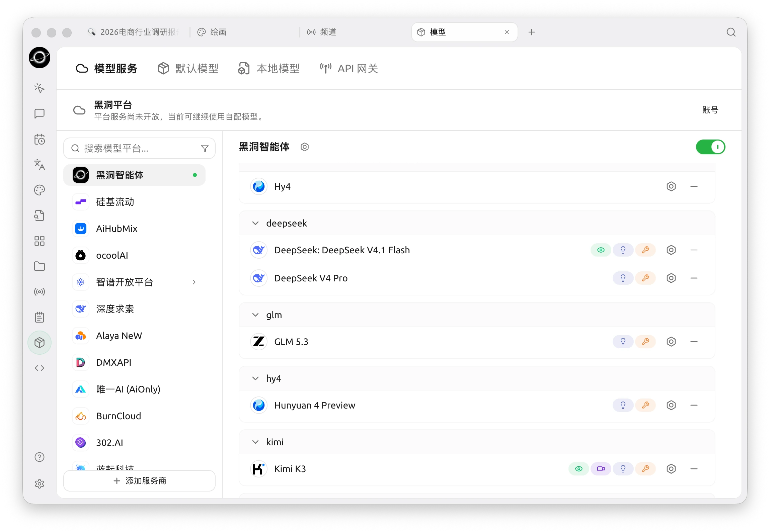Collapse the kimi model group
The height and width of the screenshot is (532, 770).
[255, 442]
